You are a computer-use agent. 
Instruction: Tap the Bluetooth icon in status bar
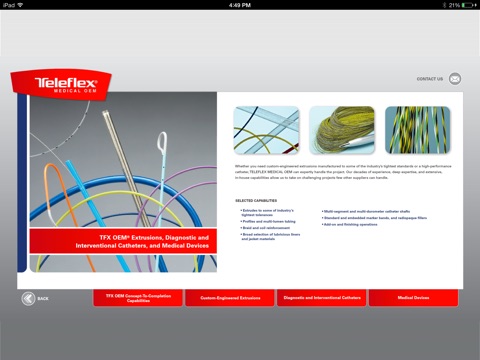(444, 5)
